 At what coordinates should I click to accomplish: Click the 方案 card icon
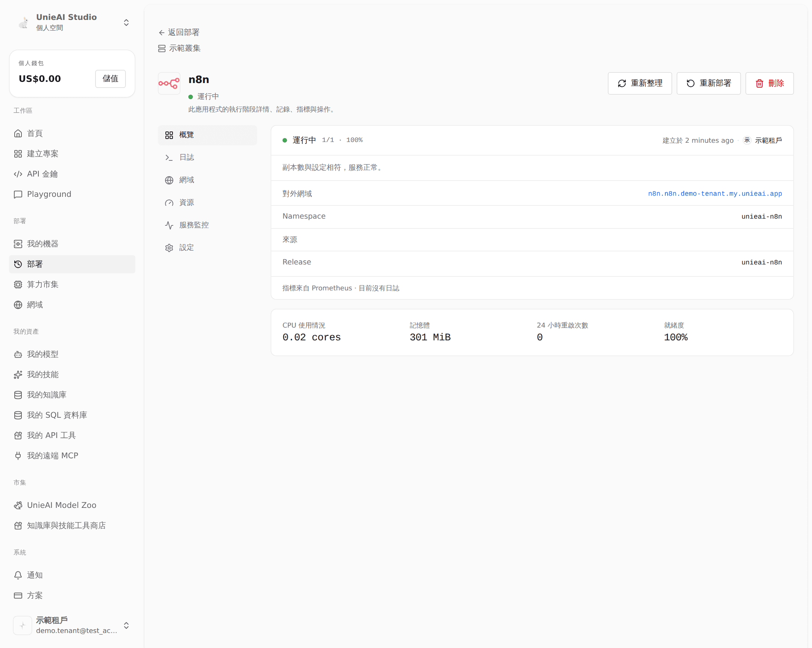(18, 596)
